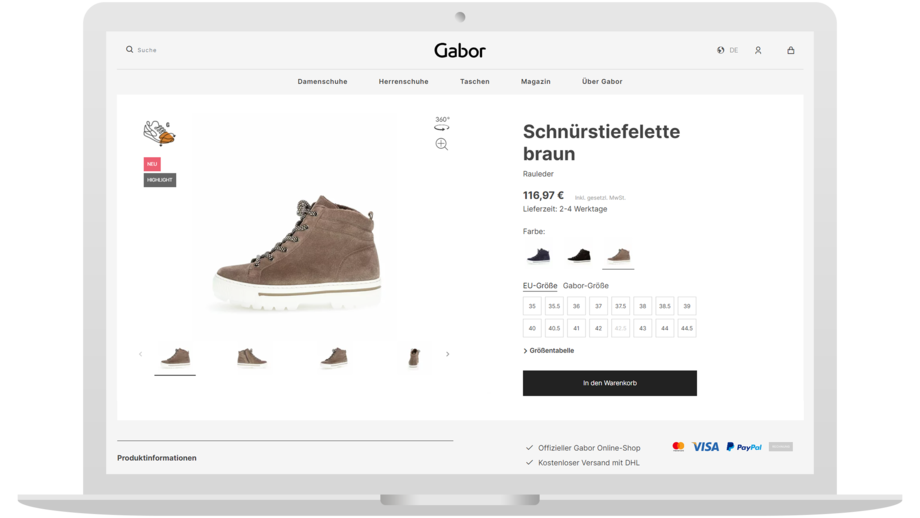Activate the 360° product view
Screen dimensions: 920x518
tap(442, 123)
